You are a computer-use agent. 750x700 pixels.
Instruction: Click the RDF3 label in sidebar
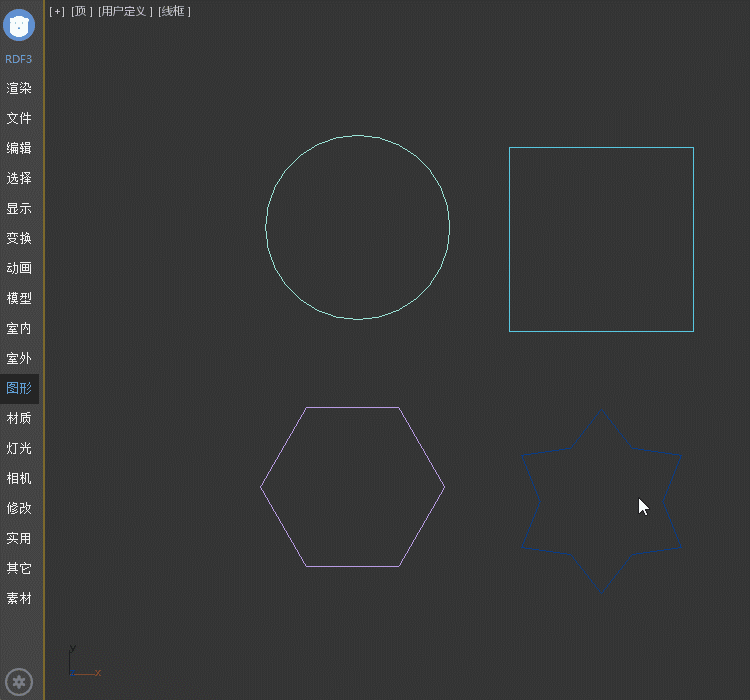(19, 59)
